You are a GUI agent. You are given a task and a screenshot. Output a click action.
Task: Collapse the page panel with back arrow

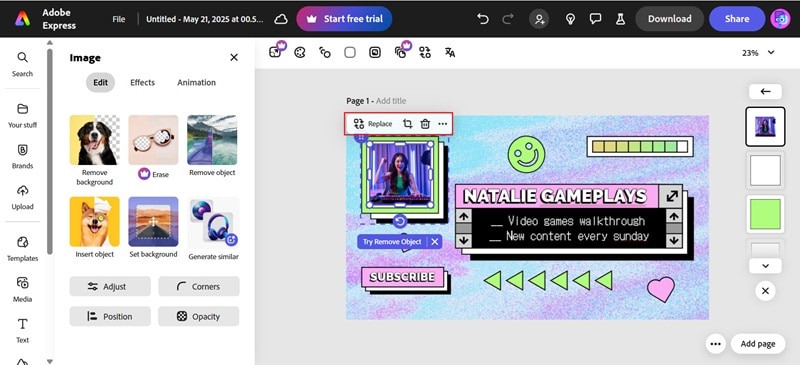coord(765,91)
